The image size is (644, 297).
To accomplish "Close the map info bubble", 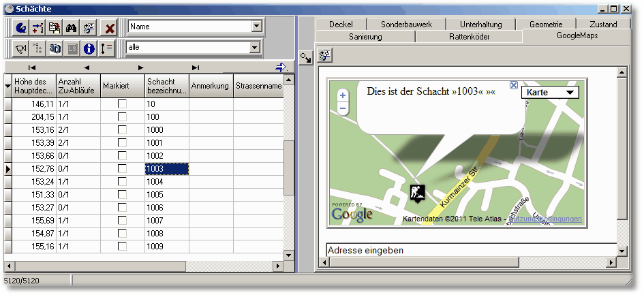I will coord(513,85).
